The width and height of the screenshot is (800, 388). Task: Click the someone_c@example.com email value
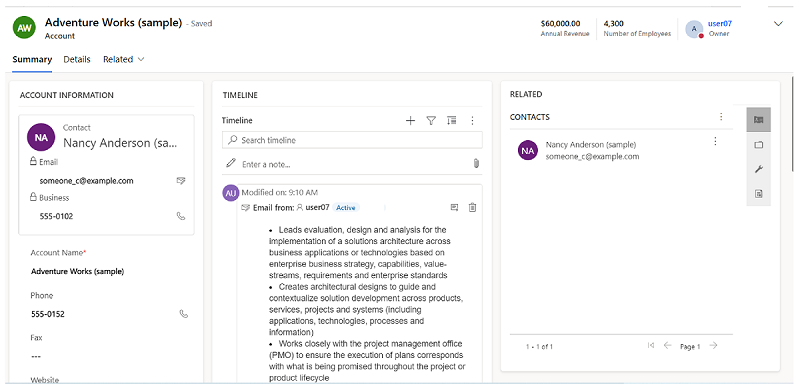tap(86, 181)
